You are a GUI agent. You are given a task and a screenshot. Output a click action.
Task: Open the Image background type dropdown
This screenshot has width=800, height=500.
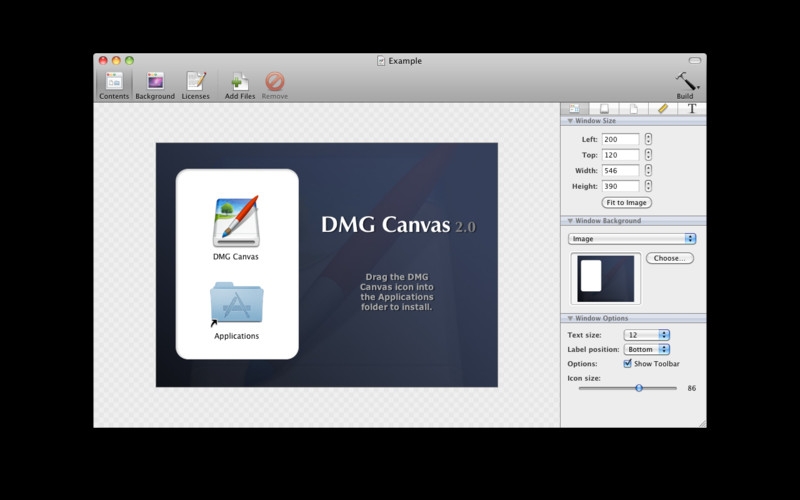tap(632, 239)
